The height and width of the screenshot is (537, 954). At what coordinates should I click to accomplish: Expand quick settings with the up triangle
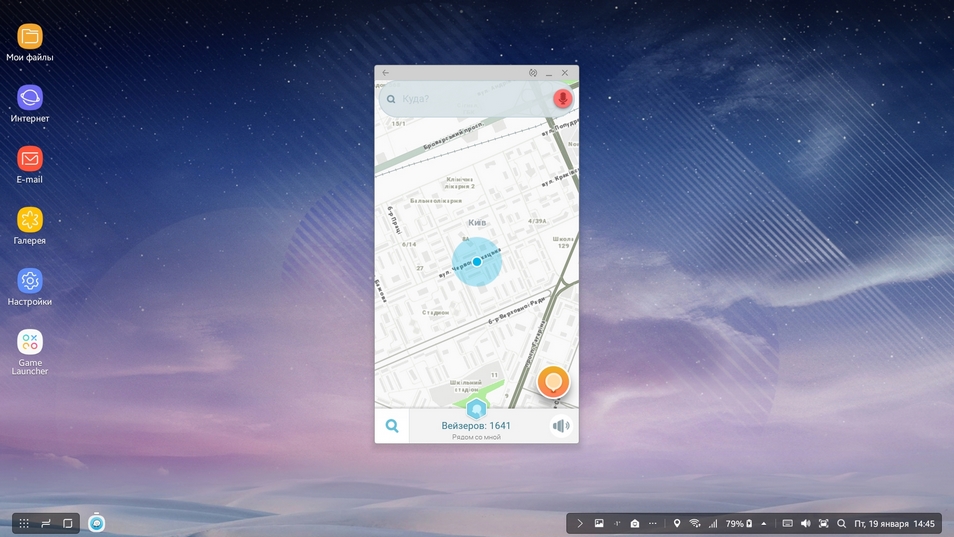coord(764,523)
